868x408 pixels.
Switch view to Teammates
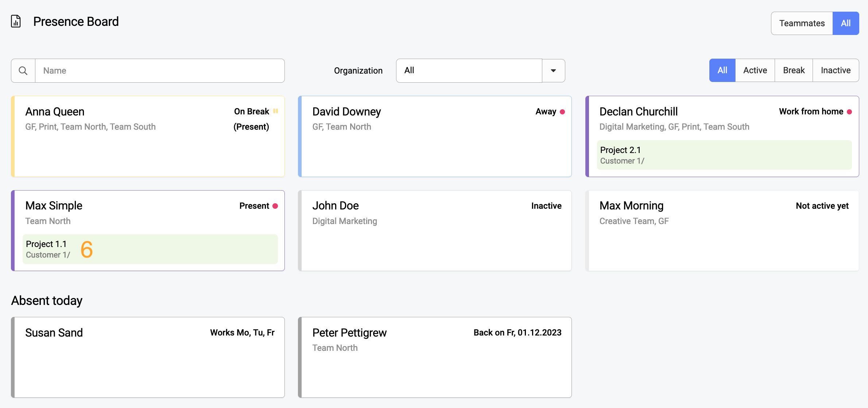(802, 23)
